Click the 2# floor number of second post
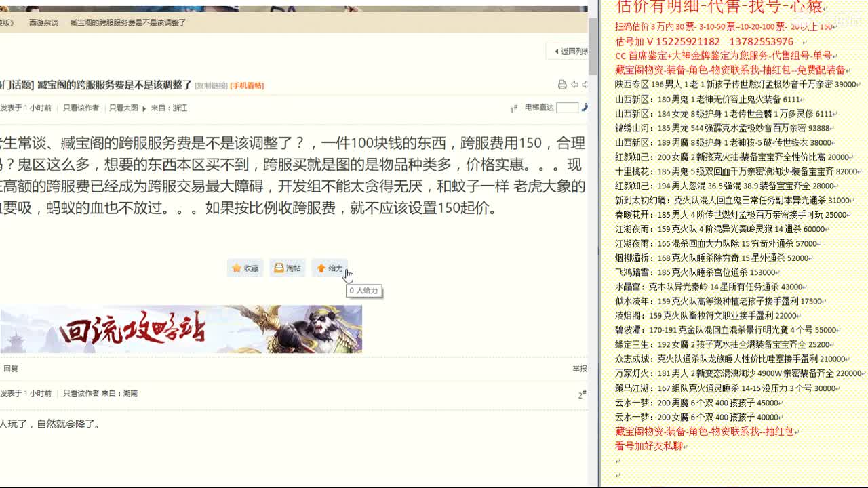Image resolution: width=868 pixels, height=488 pixels. click(582, 394)
